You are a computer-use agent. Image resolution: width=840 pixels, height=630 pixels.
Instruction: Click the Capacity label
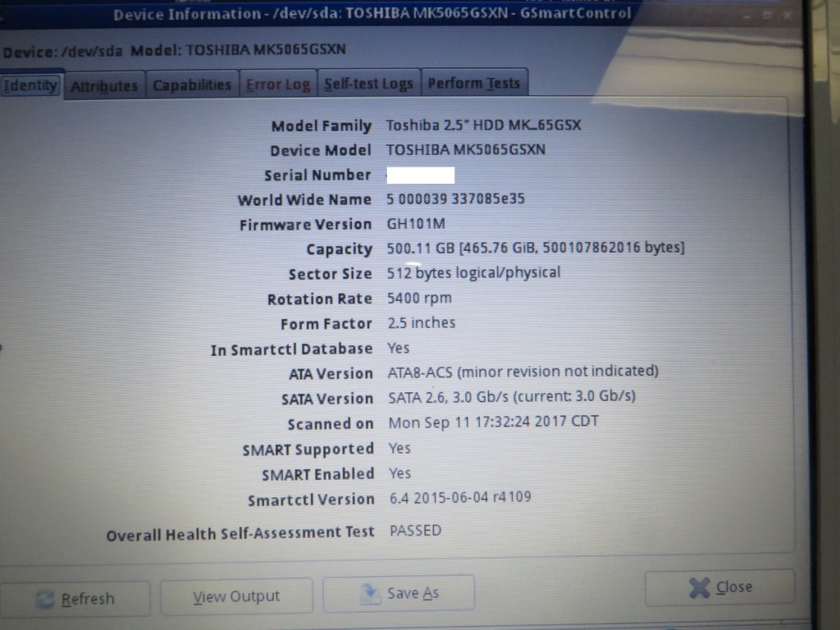(339, 249)
